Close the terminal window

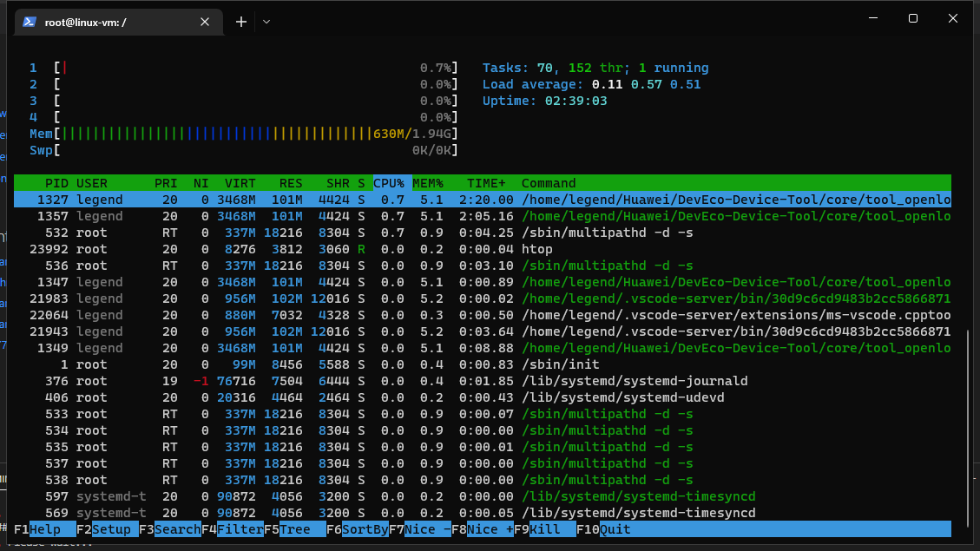click(x=952, y=18)
